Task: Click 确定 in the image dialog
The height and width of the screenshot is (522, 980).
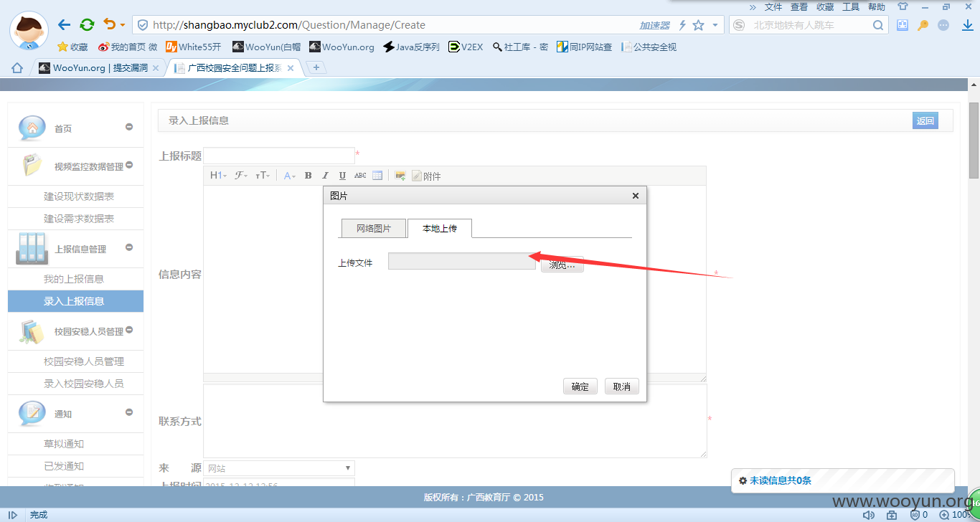Action: pyautogui.click(x=580, y=386)
